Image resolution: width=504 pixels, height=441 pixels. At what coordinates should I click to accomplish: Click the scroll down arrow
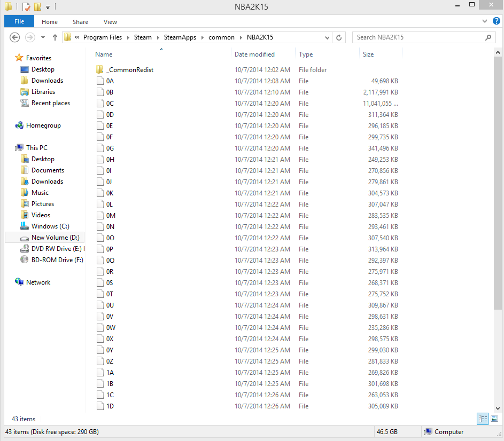pos(498,408)
